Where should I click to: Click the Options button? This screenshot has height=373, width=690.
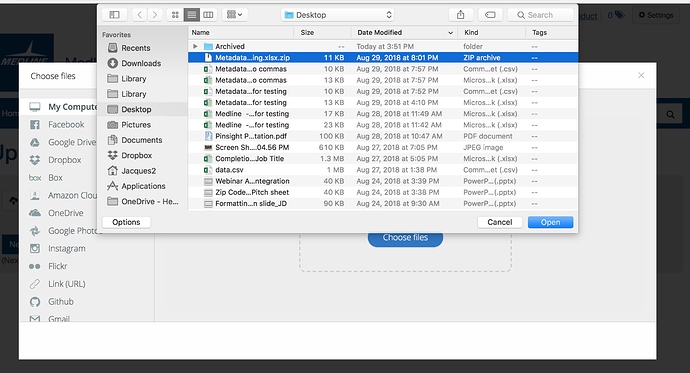(126, 222)
